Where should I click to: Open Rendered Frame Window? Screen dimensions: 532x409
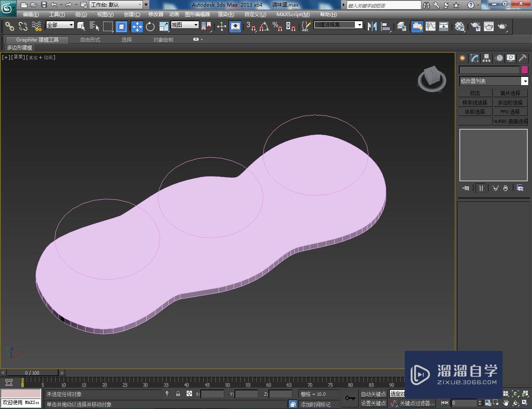(x=489, y=27)
